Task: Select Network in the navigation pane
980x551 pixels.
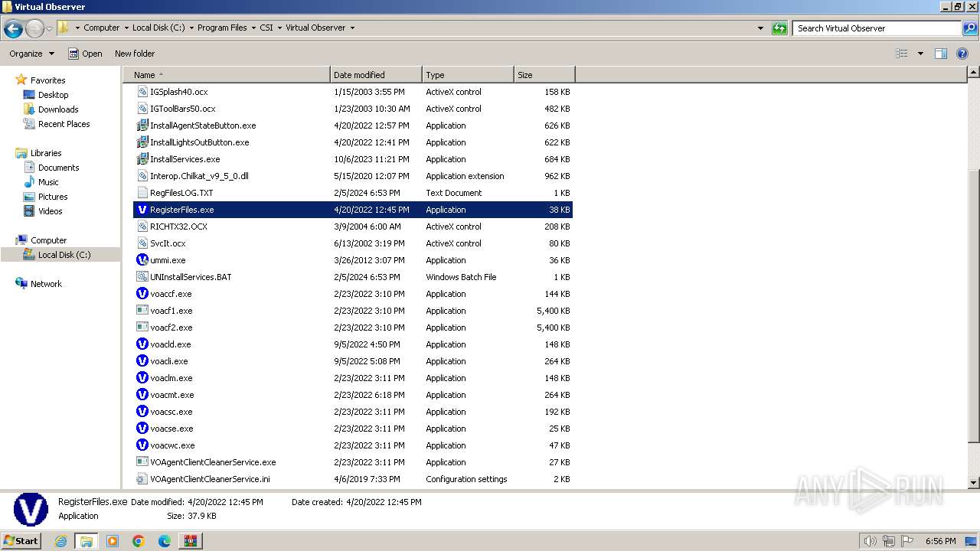Action: (x=46, y=283)
